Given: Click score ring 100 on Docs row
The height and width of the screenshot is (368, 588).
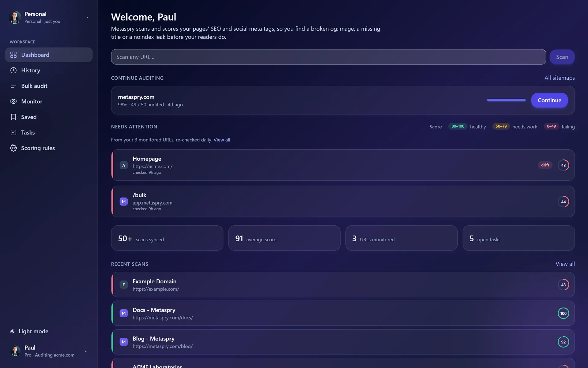Looking at the screenshot, I should (x=563, y=313).
